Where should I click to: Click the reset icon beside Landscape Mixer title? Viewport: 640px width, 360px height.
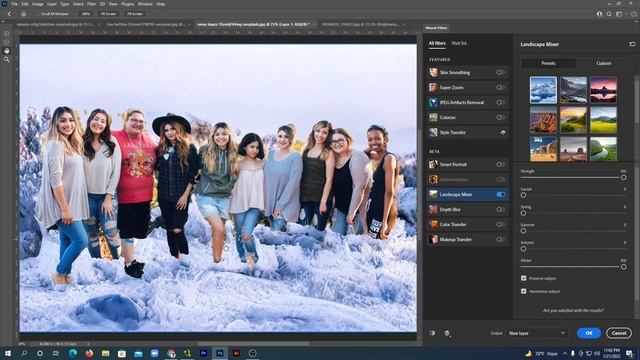(x=632, y=44)
